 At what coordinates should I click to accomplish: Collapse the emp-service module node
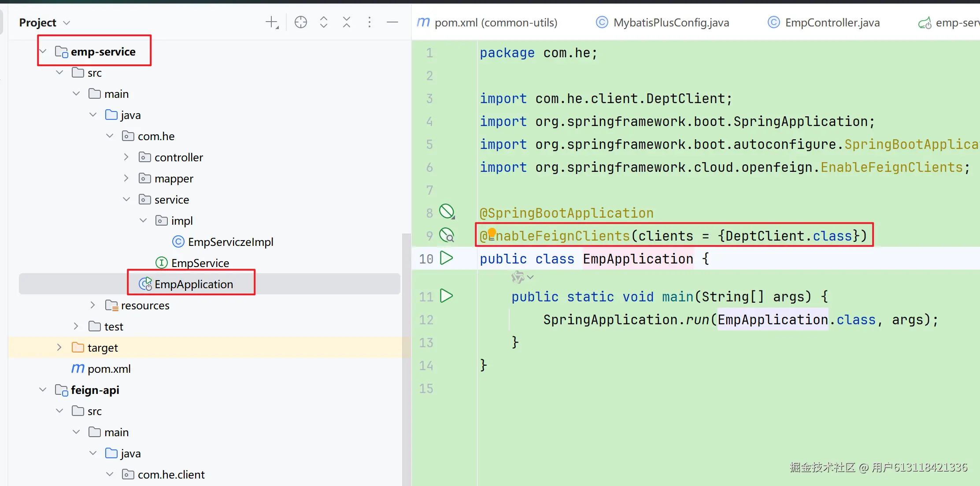[x=43, y=52]
